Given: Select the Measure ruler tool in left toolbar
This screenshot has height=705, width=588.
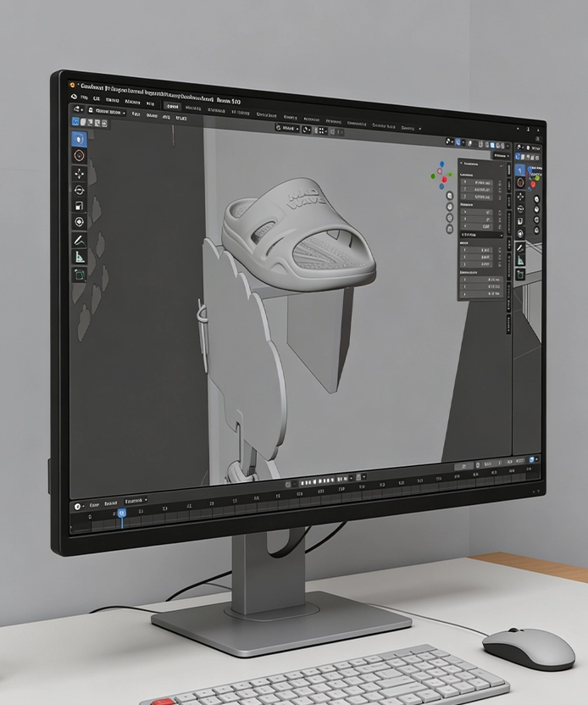Looking at the screenshot, I should tap(80, 257).
